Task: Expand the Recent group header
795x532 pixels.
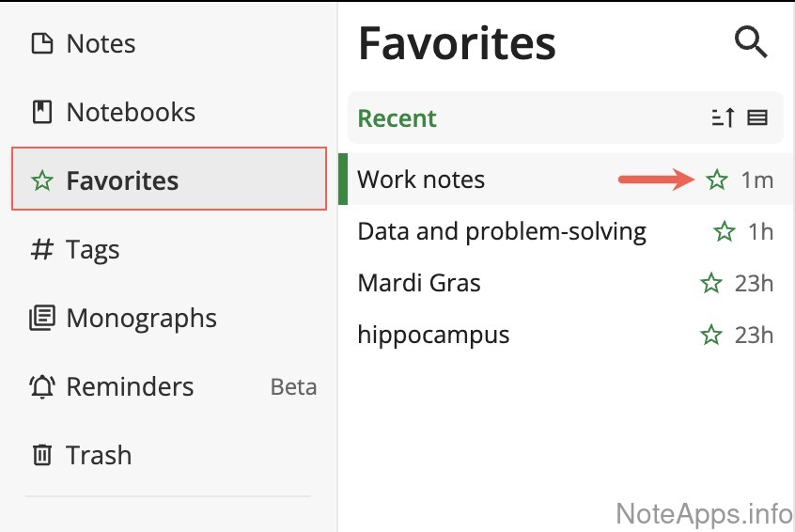Action: click(x=397, y=118)
